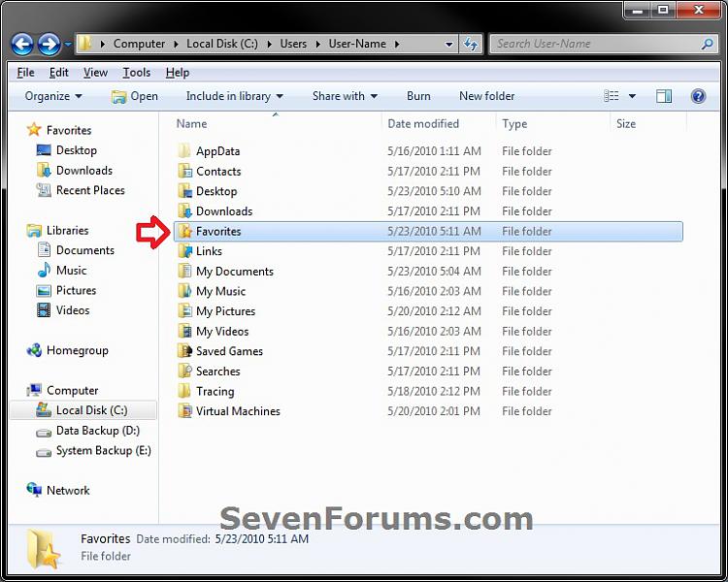This screenshot has height=582, width=728.
Task: Open the dropdown arrow after Users breadcrumb
Action: coord(318,44)
